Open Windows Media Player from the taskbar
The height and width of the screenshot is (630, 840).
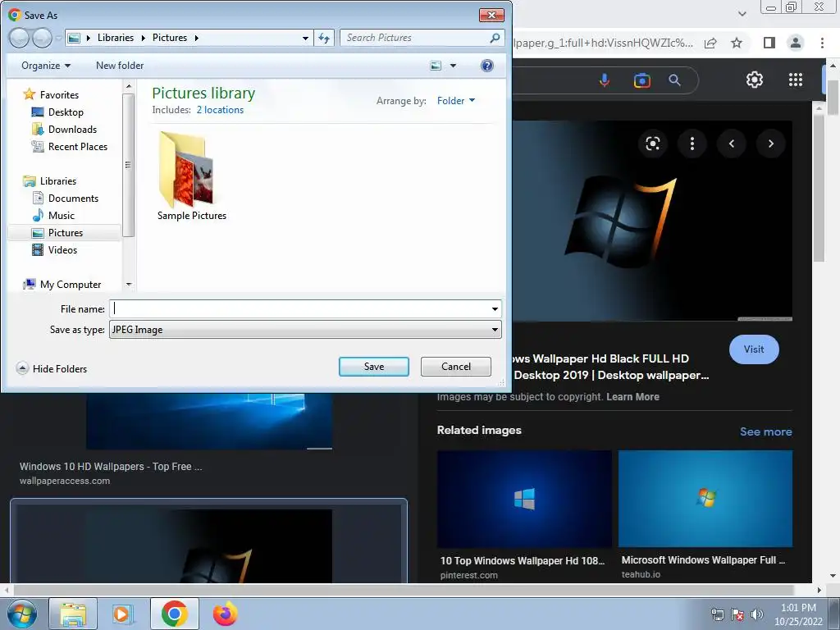tap(122, 614)
